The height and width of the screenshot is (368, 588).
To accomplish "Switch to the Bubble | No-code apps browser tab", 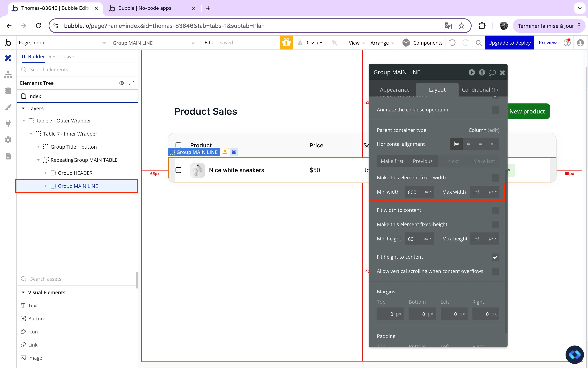I will click(x=152, y=8).
